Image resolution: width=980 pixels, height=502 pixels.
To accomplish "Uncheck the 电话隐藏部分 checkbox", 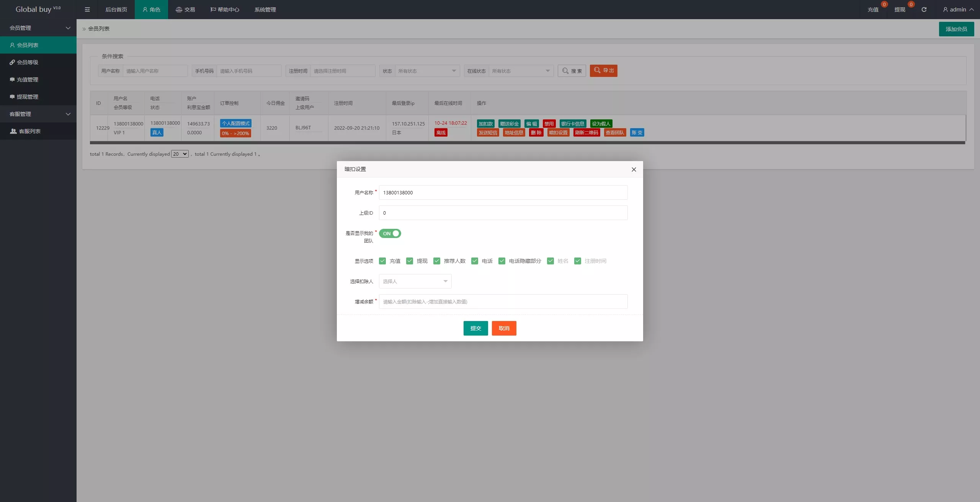I will pos(502,261).
